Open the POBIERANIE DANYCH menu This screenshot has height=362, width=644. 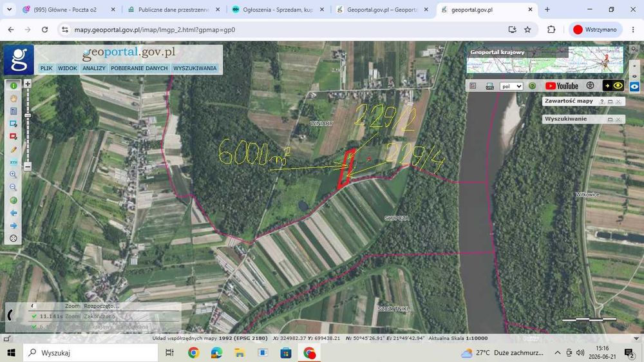point(139,68)
